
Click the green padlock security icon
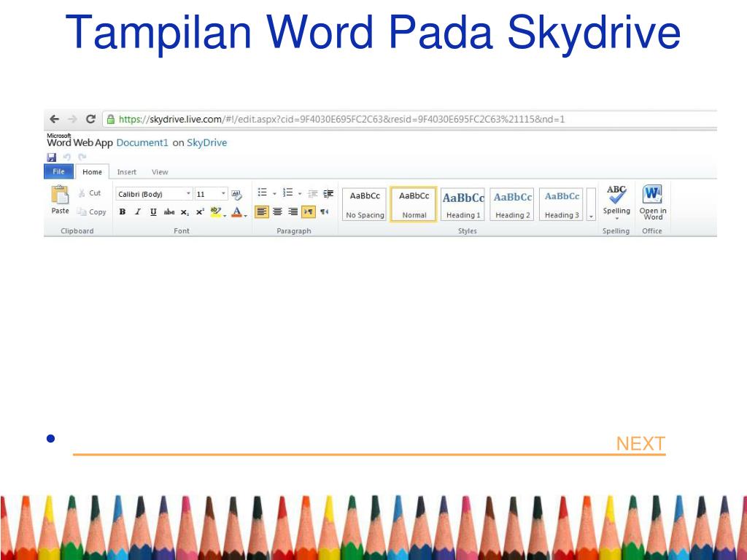click(x=111, y=119)
